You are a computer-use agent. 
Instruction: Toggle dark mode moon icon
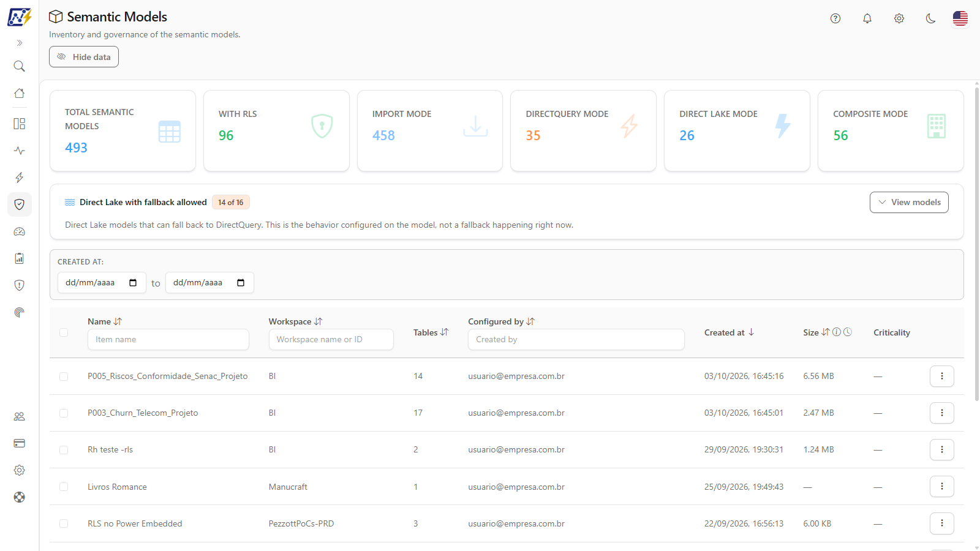tap(931, 18)
